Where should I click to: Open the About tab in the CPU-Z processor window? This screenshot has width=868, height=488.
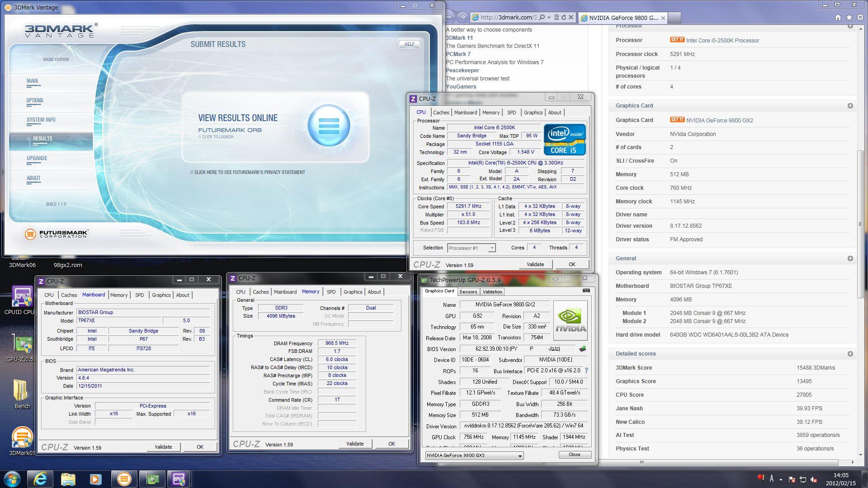(555, 113)
